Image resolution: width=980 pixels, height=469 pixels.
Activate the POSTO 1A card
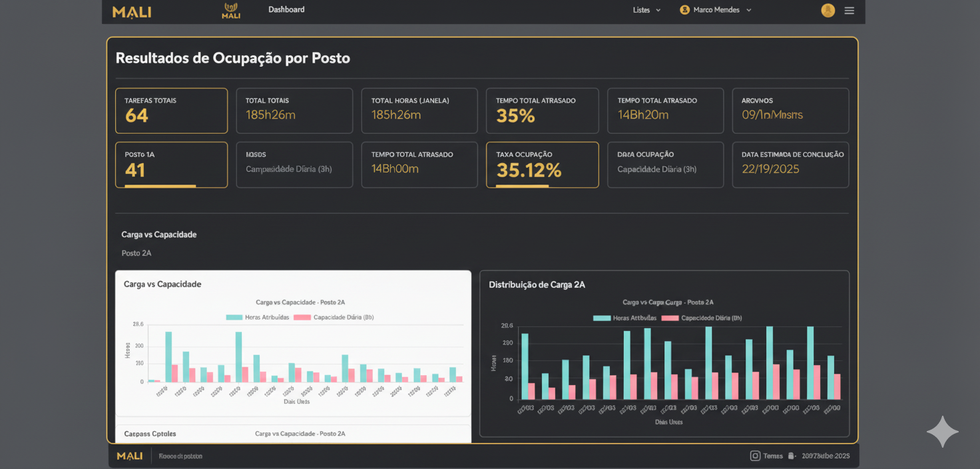coord(171,165)
